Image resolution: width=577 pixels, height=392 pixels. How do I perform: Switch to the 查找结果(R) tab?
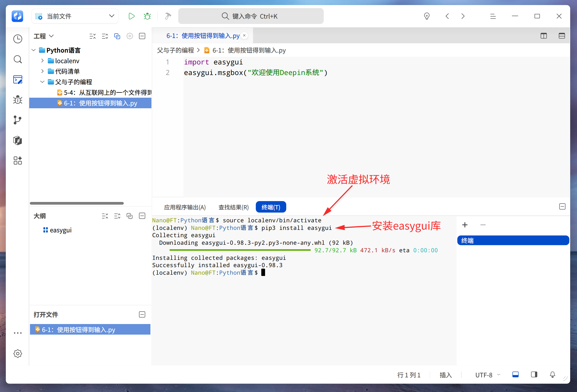[x=233, y=207]
